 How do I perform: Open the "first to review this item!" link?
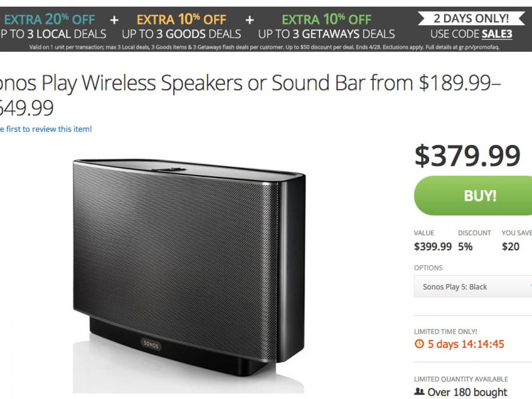click(46, 129)
